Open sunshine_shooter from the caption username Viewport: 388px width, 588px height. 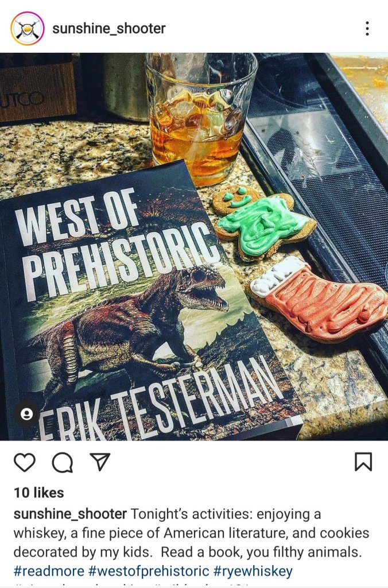point(70,514)
